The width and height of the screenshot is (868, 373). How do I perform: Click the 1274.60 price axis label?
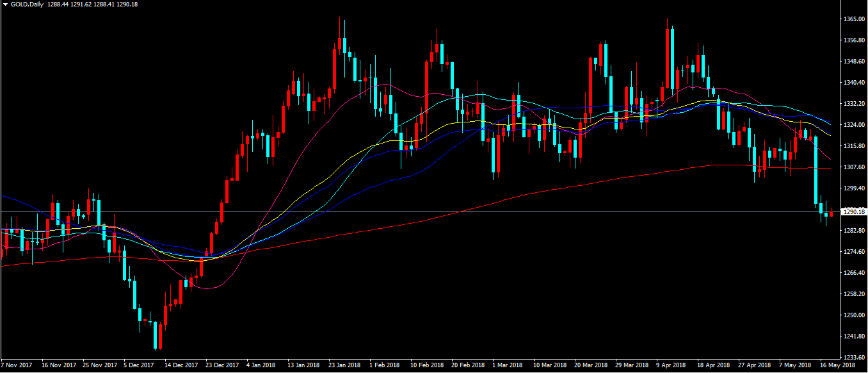click(x=854, y=252)
